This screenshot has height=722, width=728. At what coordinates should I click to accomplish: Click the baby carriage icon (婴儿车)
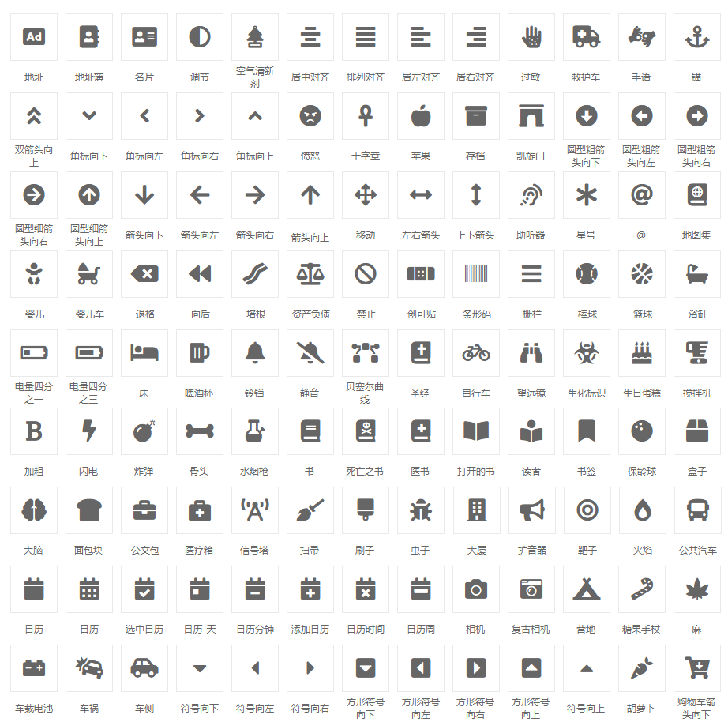click(89, 274)
